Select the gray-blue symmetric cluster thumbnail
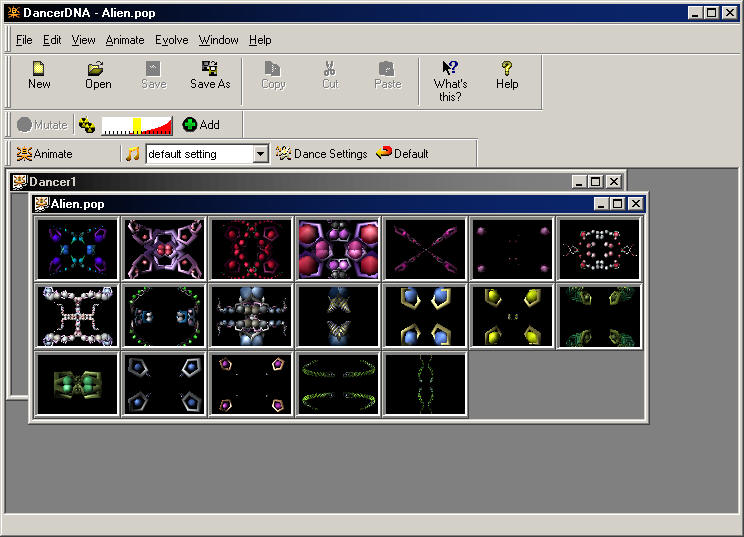Screen dimensions: 744x537 tap(251, 316)
